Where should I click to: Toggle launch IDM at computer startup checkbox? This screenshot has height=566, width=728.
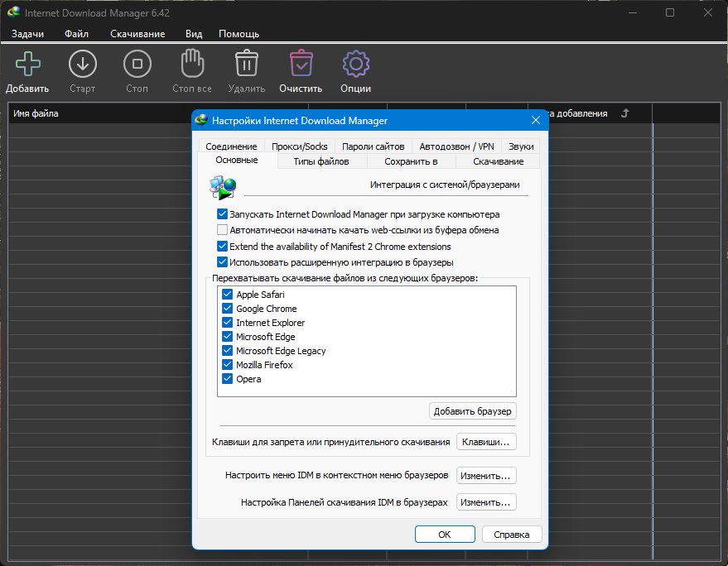pos(223,214)
